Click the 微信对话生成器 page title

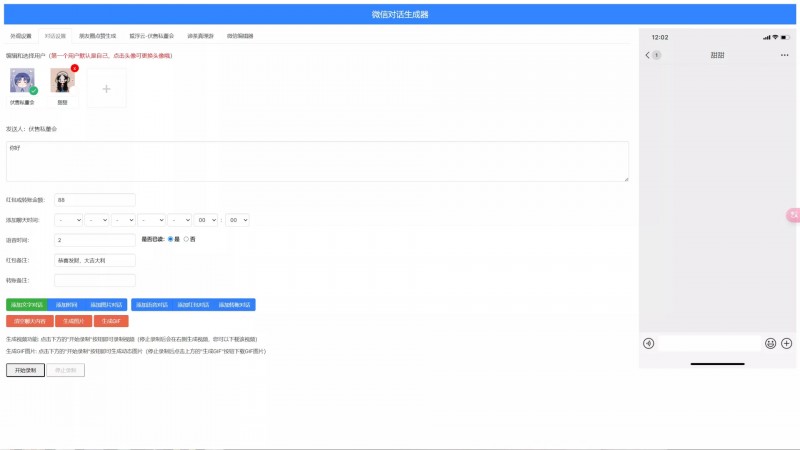pos(400,14)
